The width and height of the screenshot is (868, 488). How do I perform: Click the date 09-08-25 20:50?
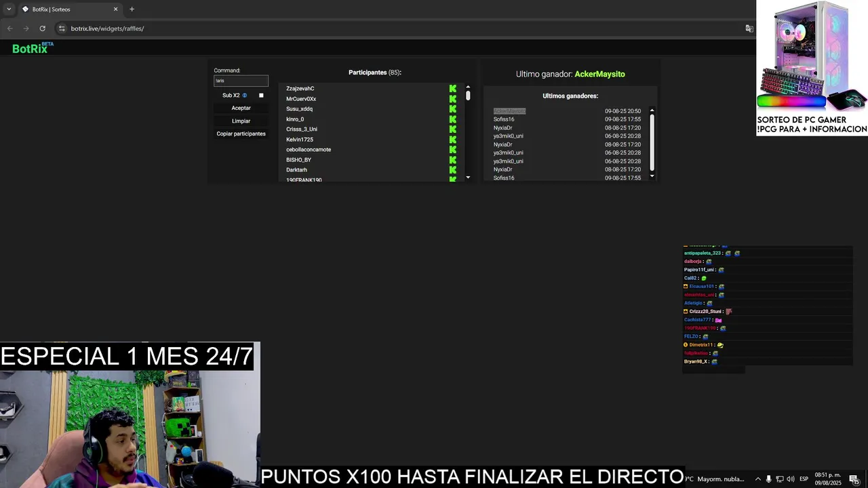[x=623, y=111]
